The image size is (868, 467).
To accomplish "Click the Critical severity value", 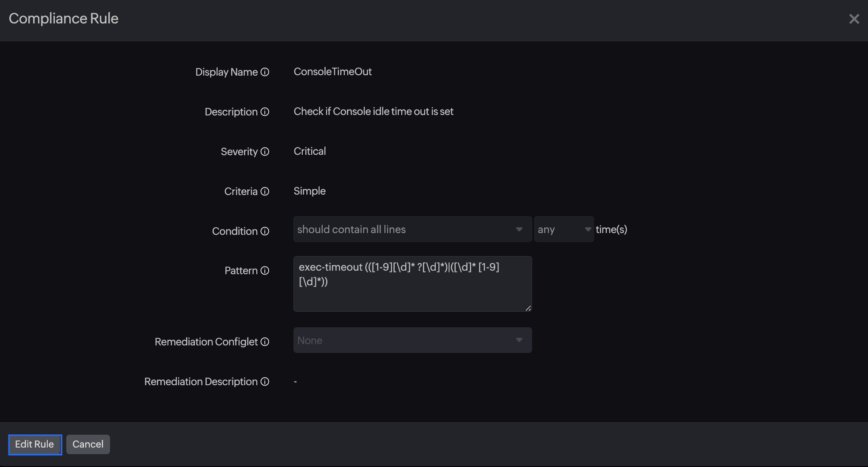I will click(309, 151).
